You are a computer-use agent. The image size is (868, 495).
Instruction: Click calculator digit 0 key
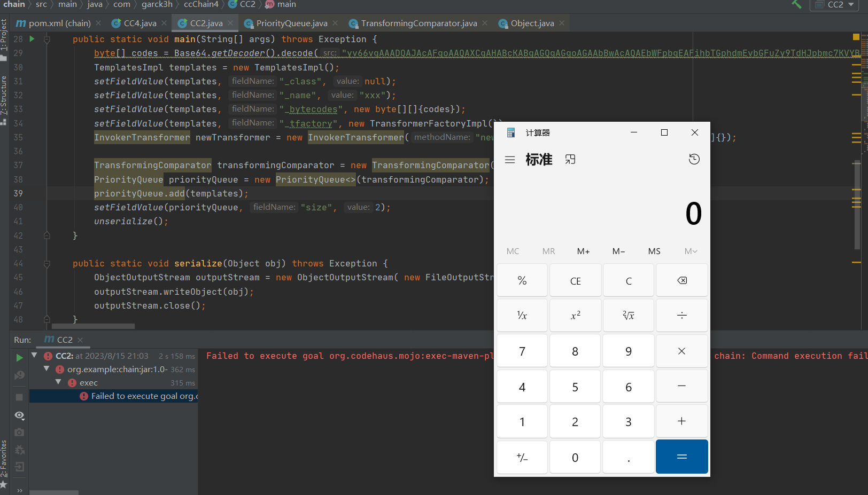[x=575, y=457]
